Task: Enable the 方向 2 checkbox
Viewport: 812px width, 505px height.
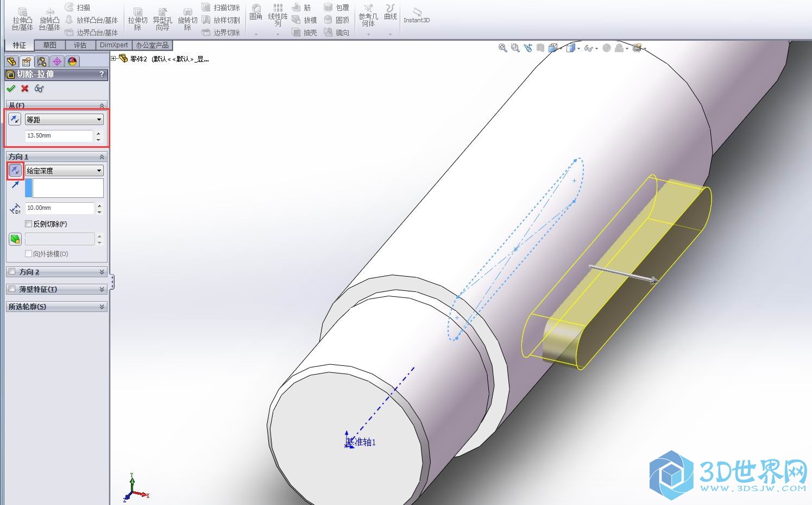Action: point(12,272)
